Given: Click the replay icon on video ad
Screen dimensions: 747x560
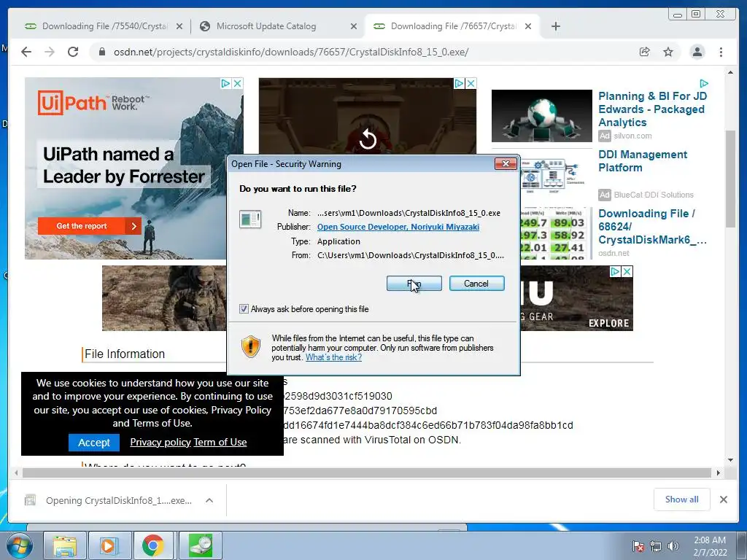Looking at the screenshot, I should pos(368,139).
